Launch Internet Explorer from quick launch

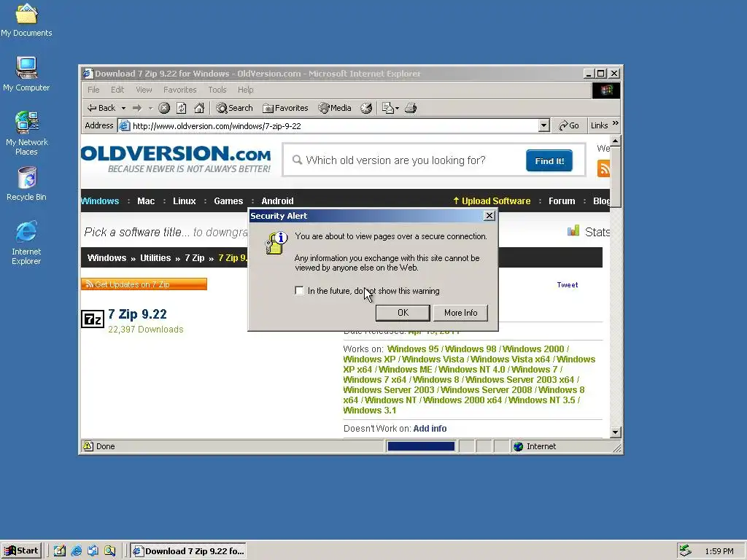coord(76,551)
